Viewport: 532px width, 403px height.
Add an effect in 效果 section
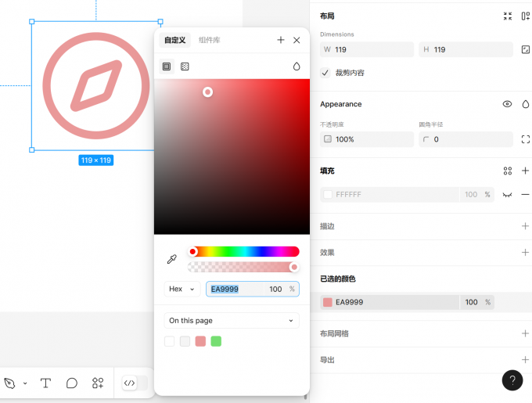coord(525,253)
